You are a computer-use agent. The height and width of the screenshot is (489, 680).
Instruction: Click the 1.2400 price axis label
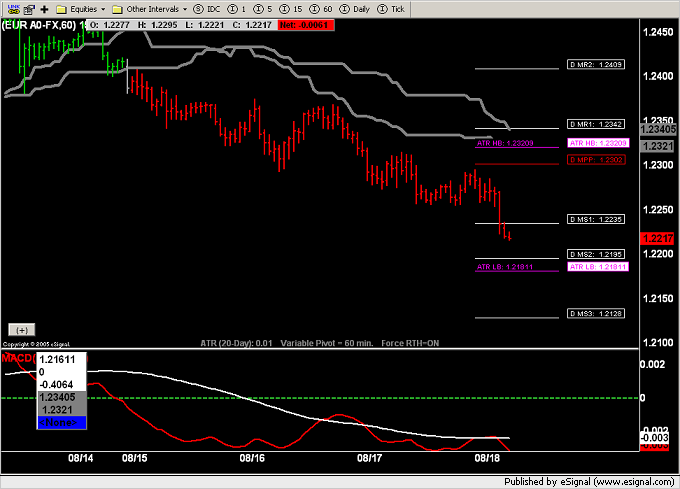658,77
